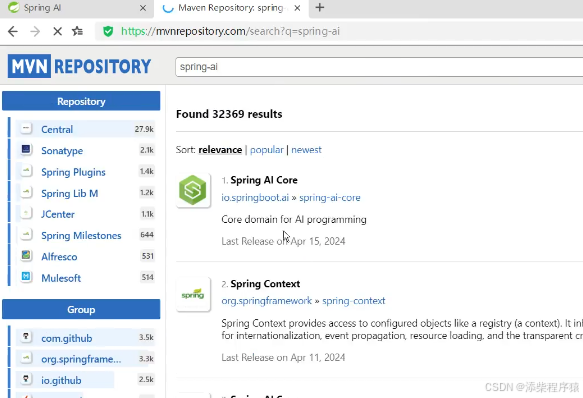Sort results by newest
Screen dimensions: 583x398
tap(306, 150)
